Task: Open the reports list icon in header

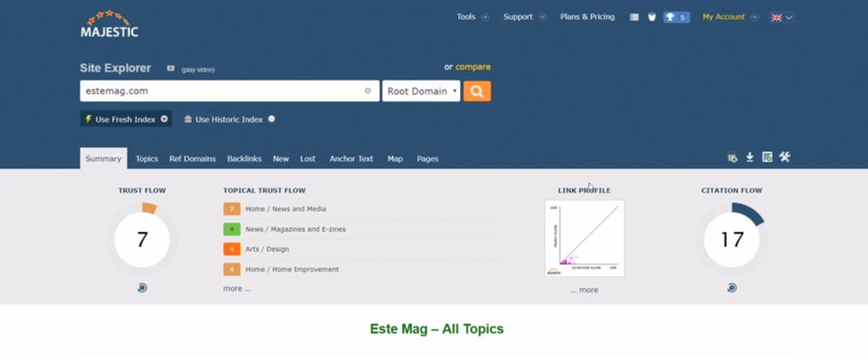Action: [635, 17]
